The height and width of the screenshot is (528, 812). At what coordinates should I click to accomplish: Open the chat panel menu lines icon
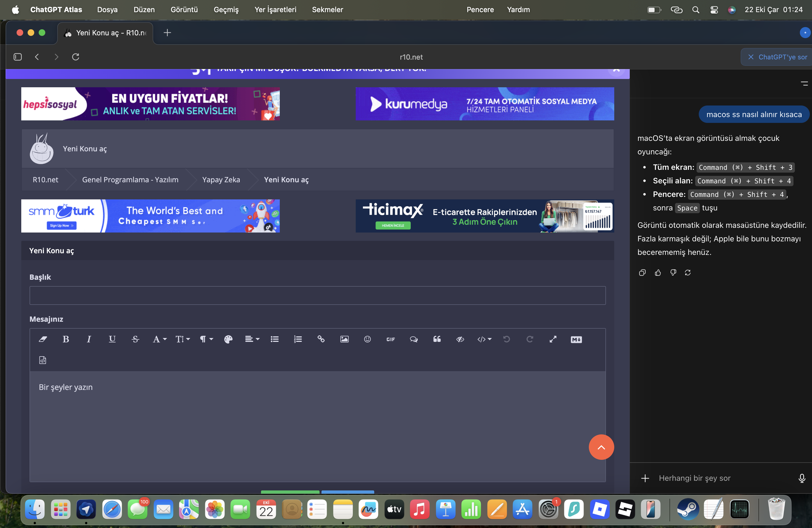[x=804, y=83]
